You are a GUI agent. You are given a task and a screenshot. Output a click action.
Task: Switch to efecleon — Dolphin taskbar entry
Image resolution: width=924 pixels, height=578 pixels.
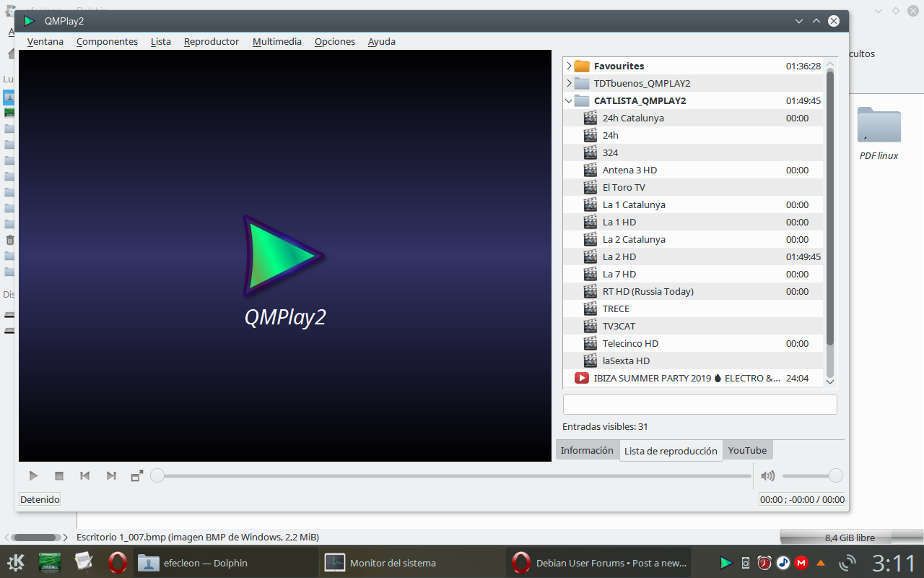pos(225,562)
